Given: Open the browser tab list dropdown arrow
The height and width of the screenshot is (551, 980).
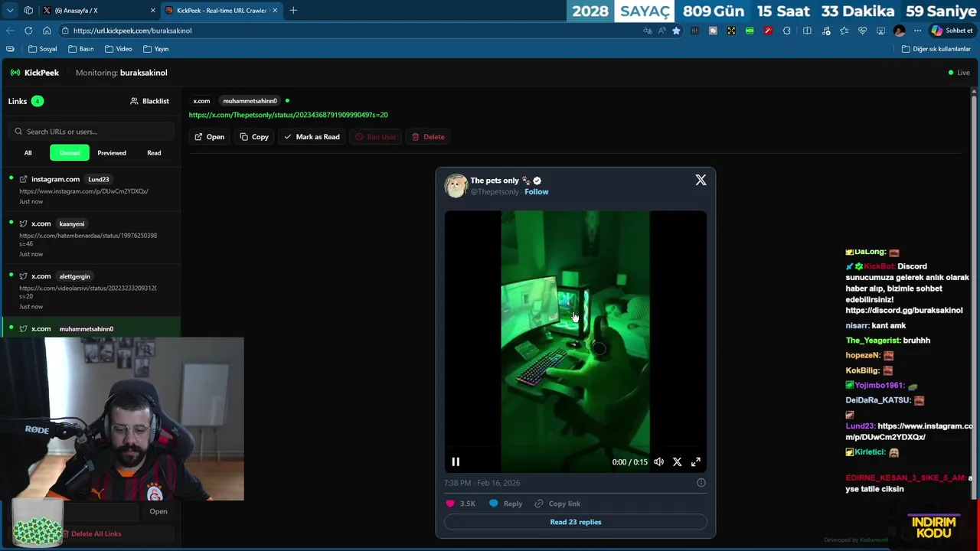Looking at the screenshot, I should click(x=10, y=11).
